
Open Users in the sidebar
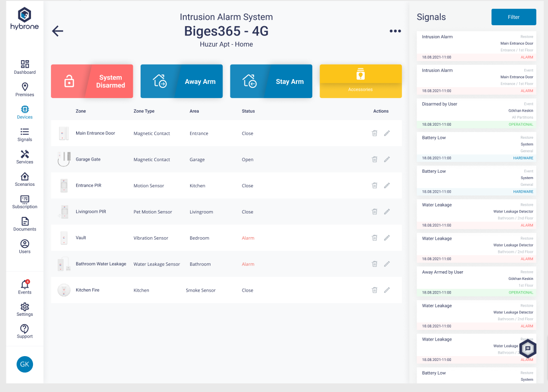pyautogui.click(x=25, y=246)
